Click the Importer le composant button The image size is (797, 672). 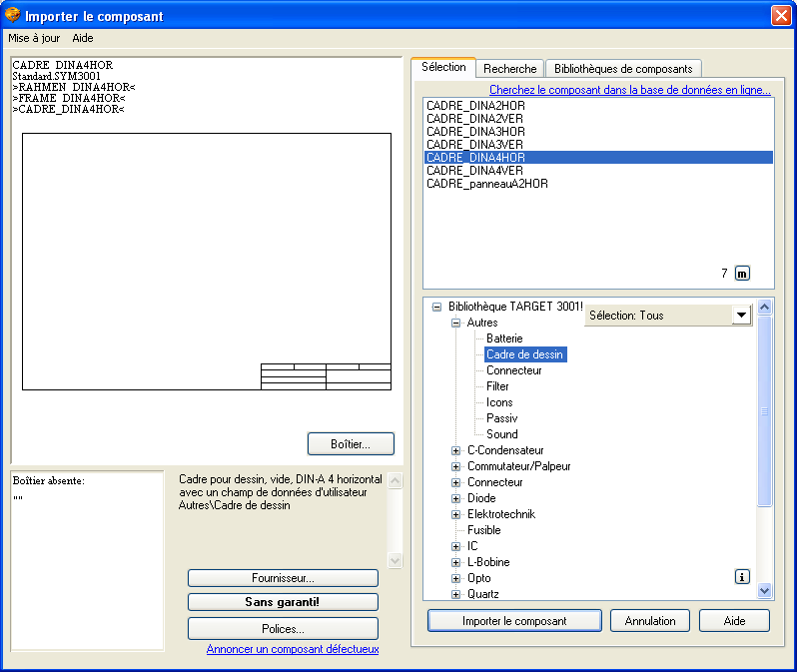514,621
